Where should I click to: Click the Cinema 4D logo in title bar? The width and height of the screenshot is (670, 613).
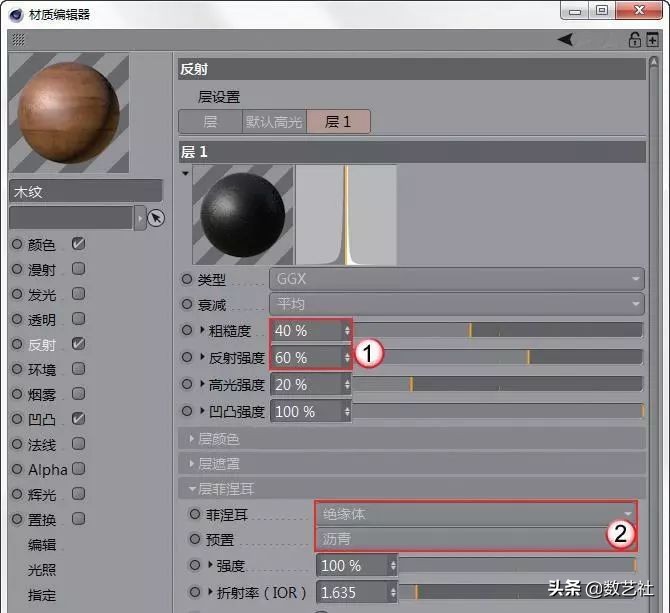pos(16,15)
